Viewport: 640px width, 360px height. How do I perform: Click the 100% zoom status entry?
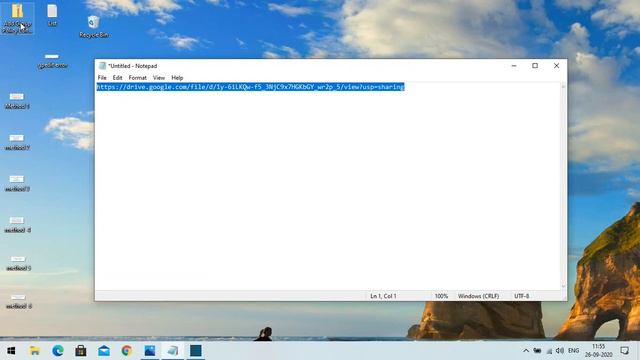coord(441,296)
